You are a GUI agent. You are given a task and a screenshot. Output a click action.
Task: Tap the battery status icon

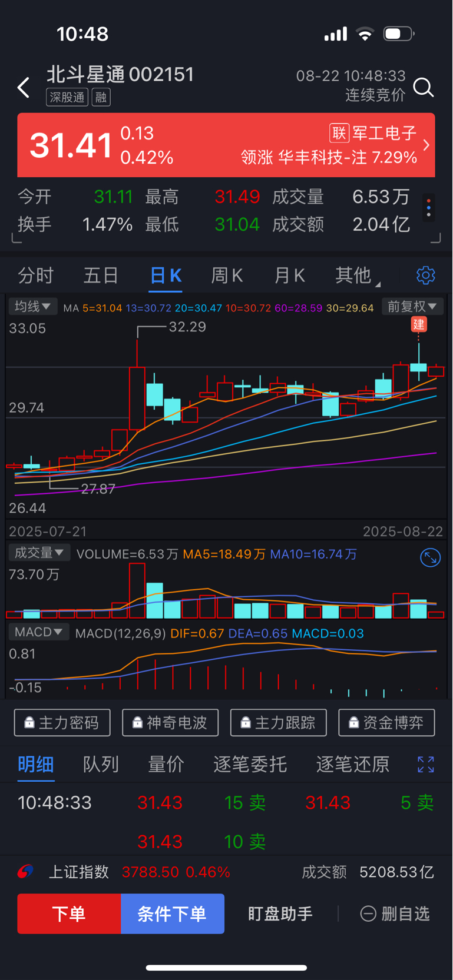tap(399, 34)
